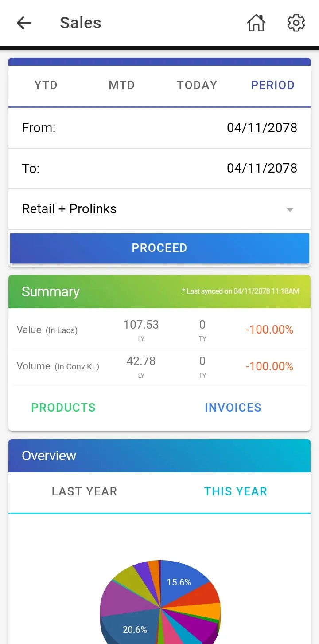The image size is (319, 644).
Task: Pick the To date 04/11/2078
Action: coord(159,169)
